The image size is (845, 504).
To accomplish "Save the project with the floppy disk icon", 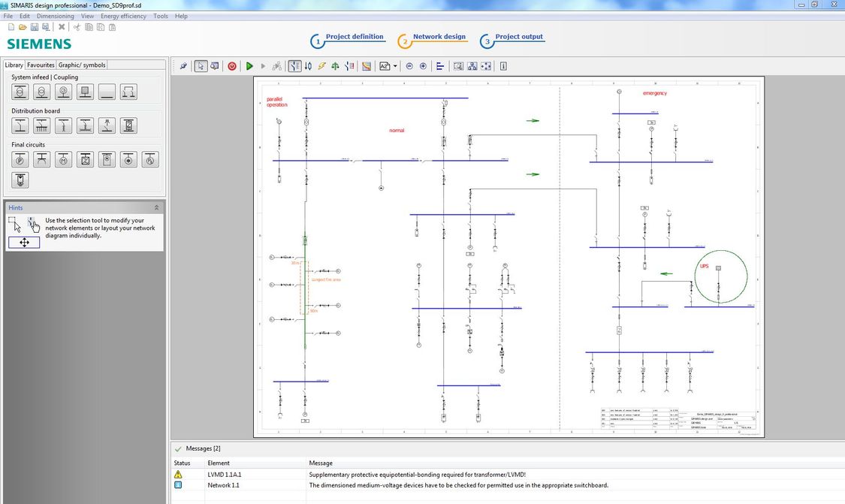I will 35,27.
